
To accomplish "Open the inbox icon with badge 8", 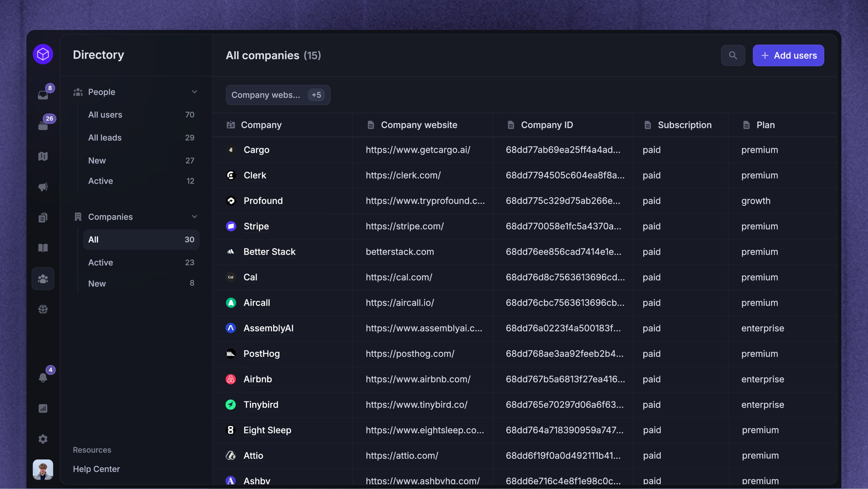I will point(43,95).
